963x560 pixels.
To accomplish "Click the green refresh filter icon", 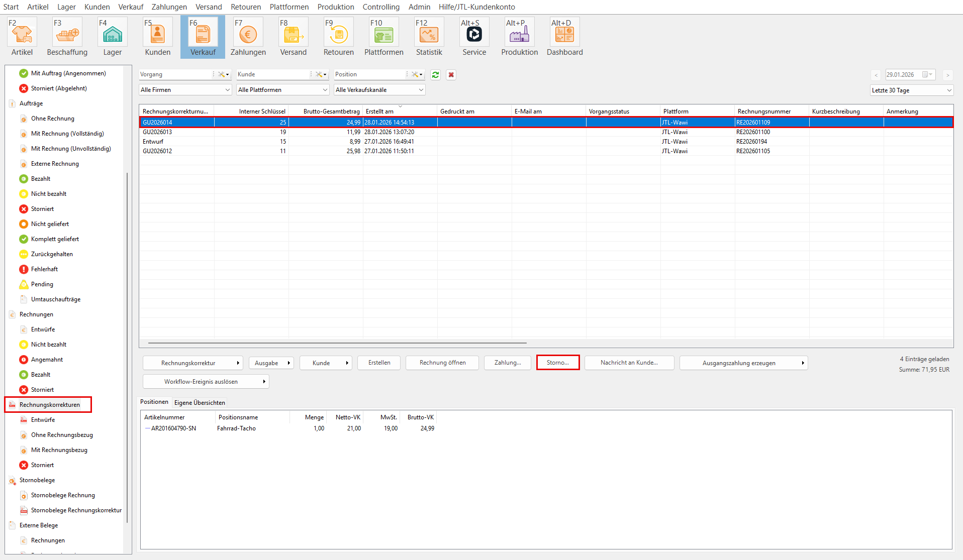I will pos(435,75).
